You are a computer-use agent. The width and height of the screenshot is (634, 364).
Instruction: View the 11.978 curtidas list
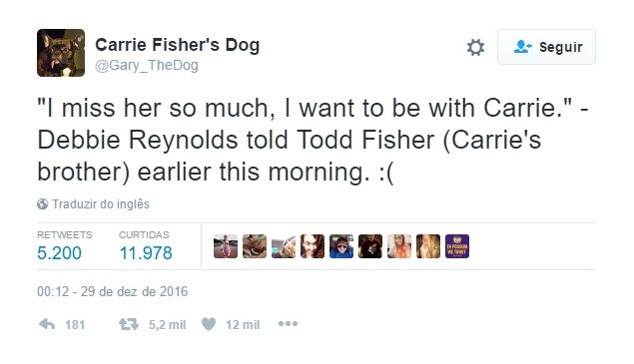point(146,246)
